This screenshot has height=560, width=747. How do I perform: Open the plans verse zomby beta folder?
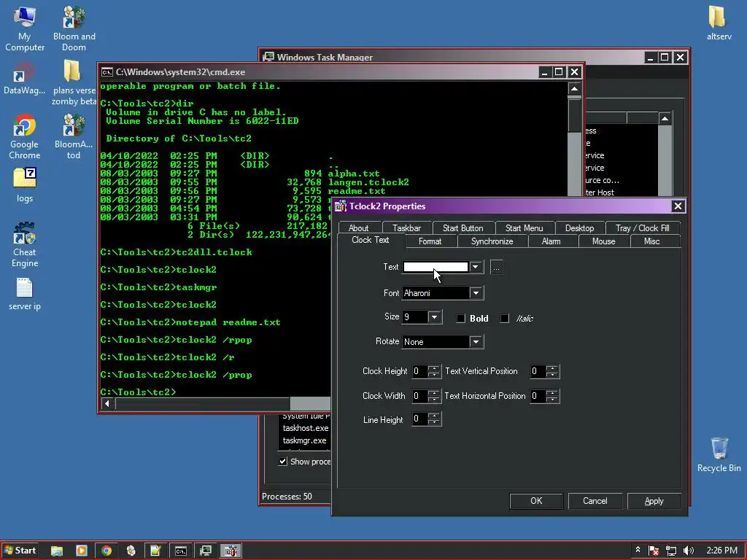point(74,83)
